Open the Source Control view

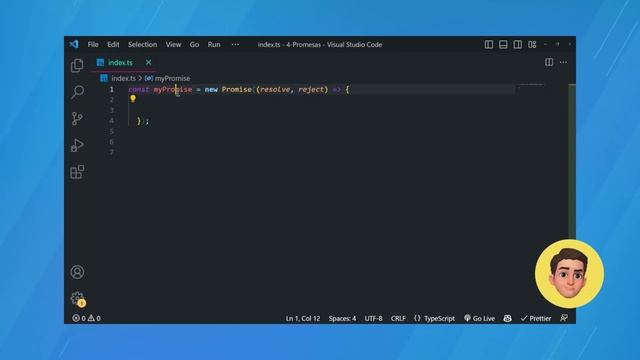pos(77,119)
